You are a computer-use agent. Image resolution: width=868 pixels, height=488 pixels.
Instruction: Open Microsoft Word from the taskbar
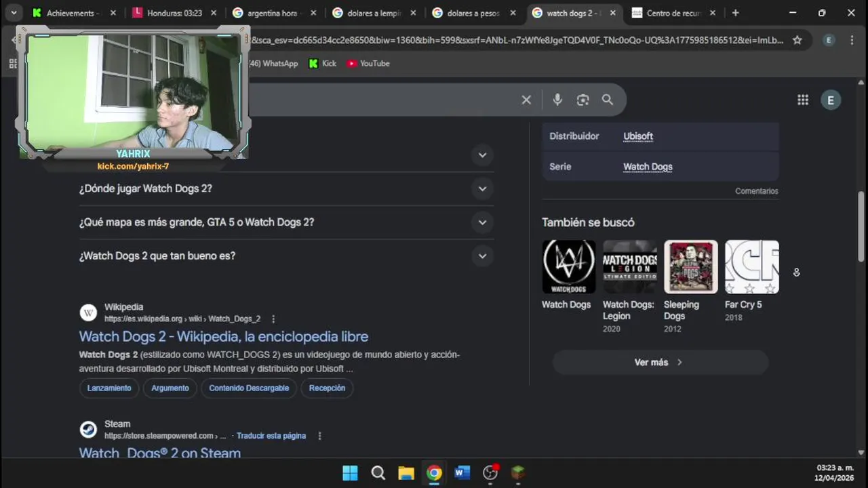tap(462, 473)
